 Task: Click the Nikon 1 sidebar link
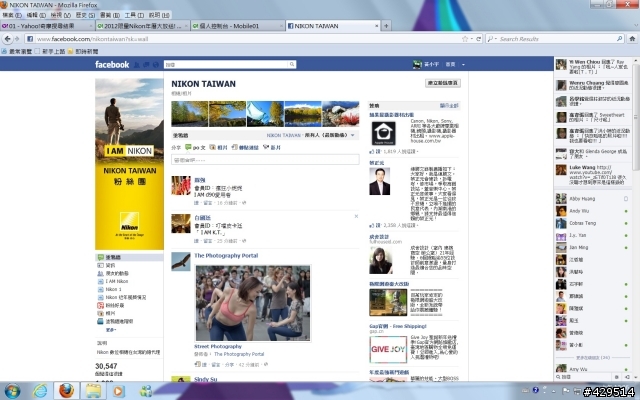[x=113, y=289]
